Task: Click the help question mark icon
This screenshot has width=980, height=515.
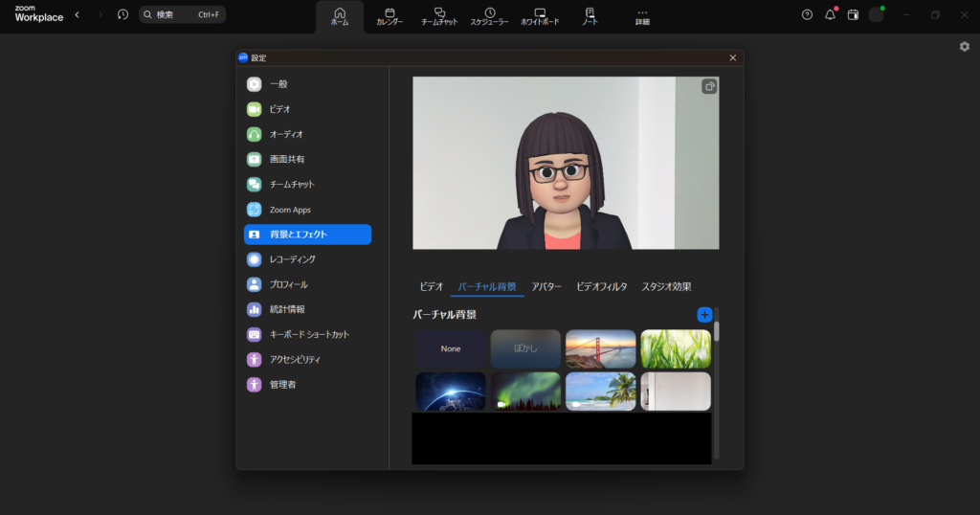Action: coord(807,14)
